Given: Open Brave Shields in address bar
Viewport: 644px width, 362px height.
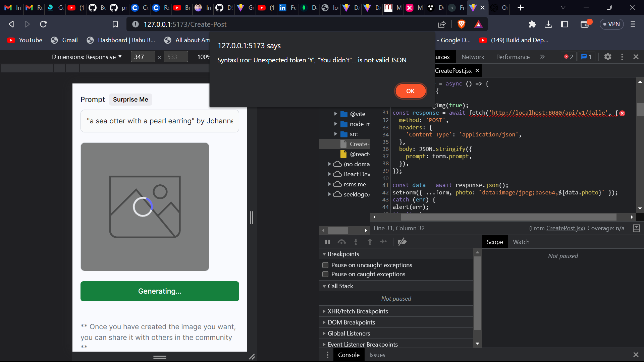Looking at the screenshot, I should [x=462, y=24].
